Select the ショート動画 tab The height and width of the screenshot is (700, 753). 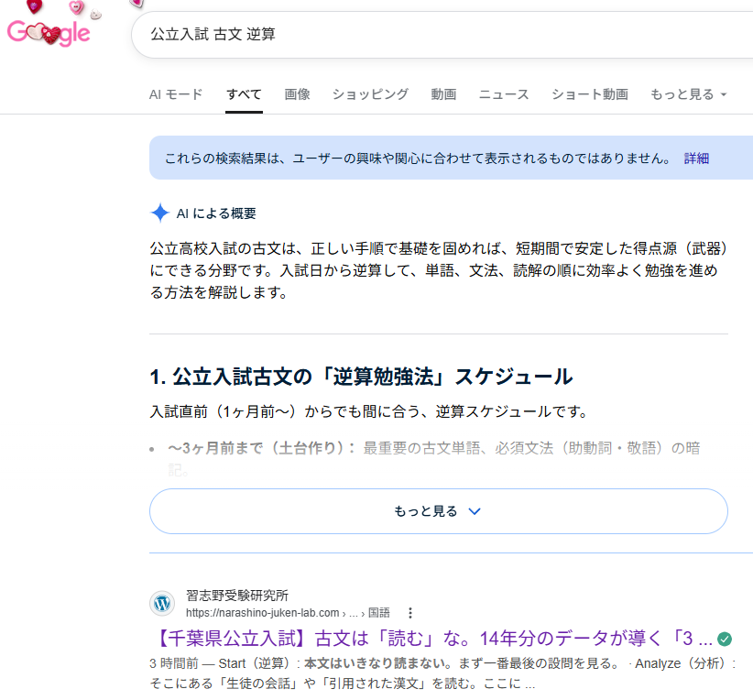click(589, 94)
